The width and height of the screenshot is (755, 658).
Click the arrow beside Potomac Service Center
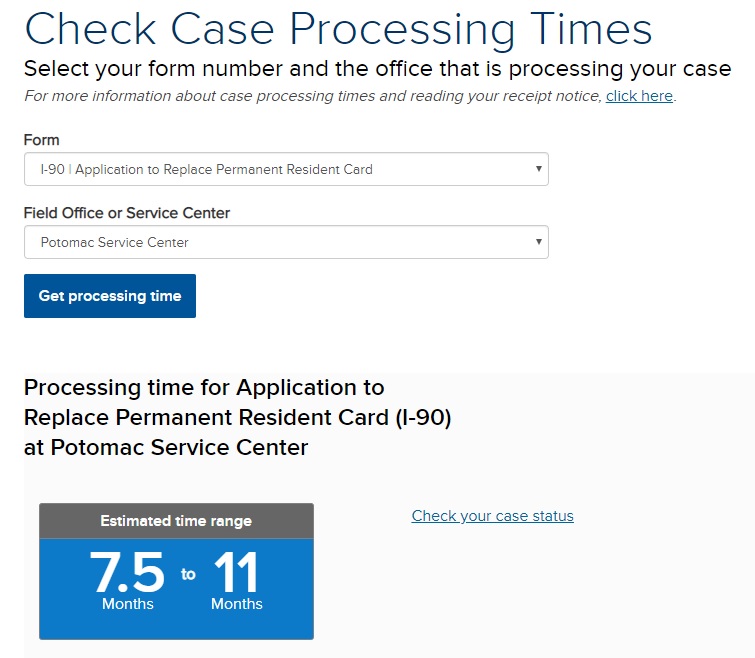click(539, 242)
